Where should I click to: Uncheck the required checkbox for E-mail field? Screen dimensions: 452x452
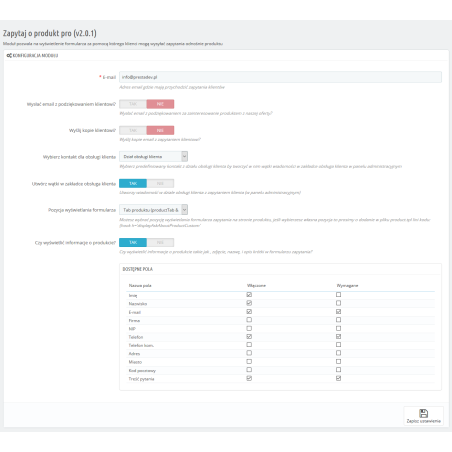(338, 312)
